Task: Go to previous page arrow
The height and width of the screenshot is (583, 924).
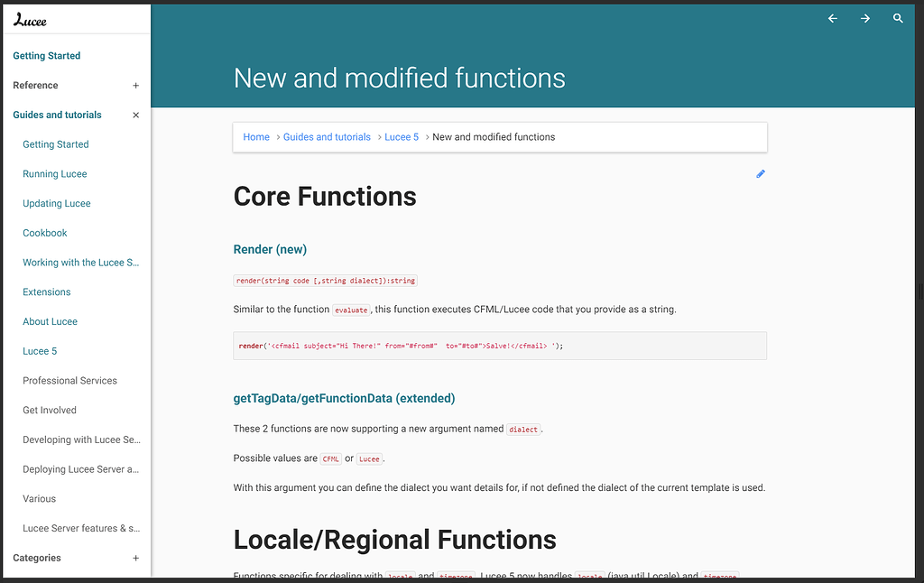Action: tap(833, 18)
